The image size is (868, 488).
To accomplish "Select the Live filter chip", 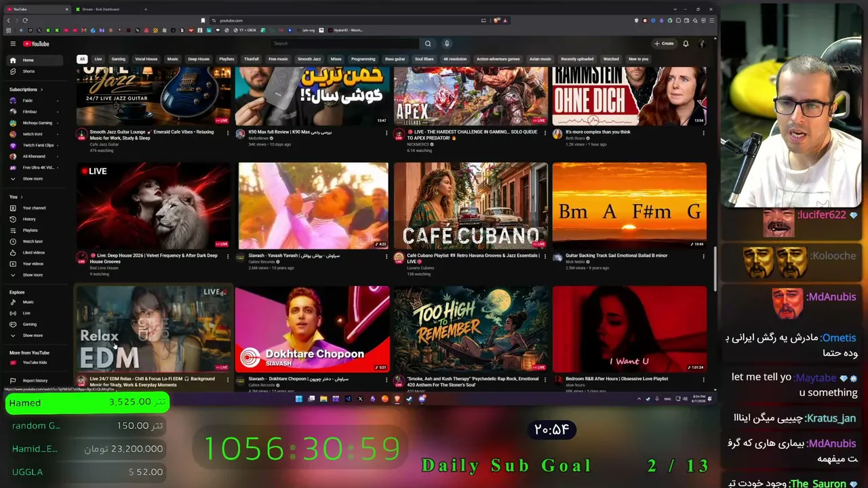I will tap(98, 59).
